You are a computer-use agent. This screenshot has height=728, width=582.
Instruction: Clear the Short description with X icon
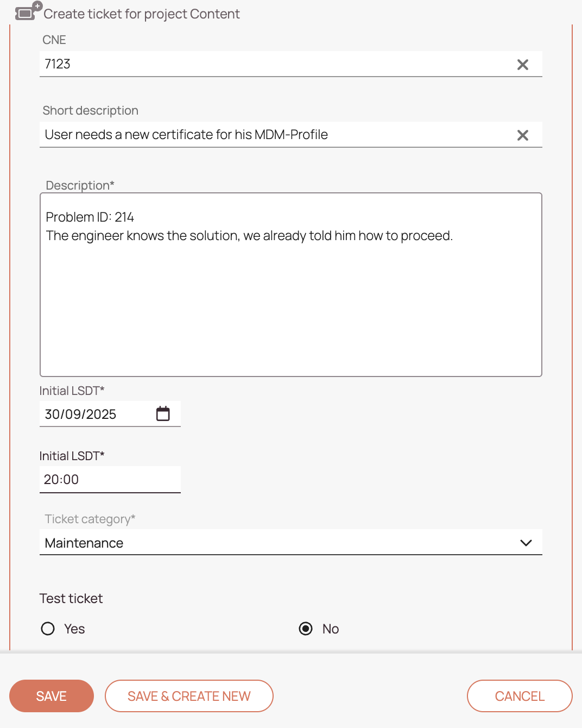click(523, 135)
